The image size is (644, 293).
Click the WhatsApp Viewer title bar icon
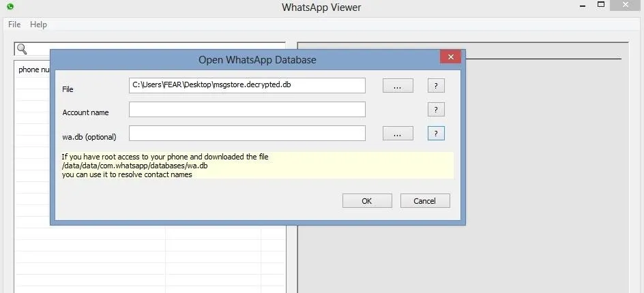click(x=10, y=7)
